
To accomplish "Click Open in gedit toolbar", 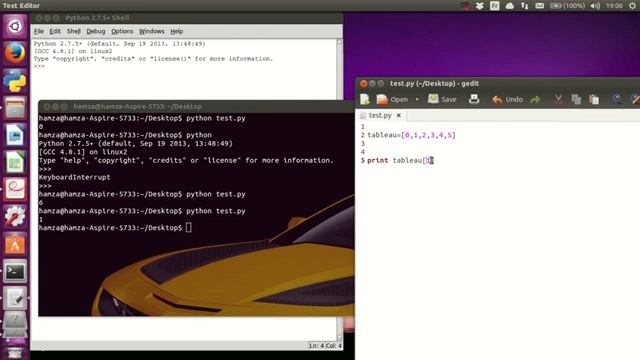I will point(392,99).
